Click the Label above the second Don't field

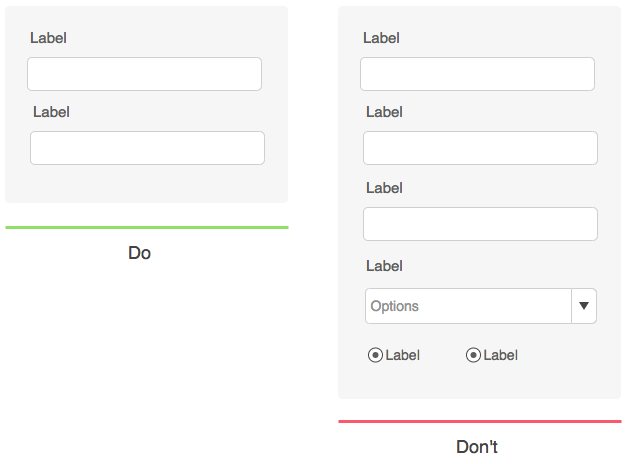[x=384, y=112]
